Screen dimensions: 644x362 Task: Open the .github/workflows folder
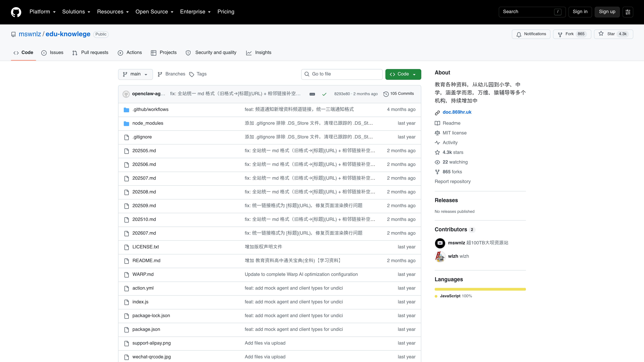coord(150,109)
